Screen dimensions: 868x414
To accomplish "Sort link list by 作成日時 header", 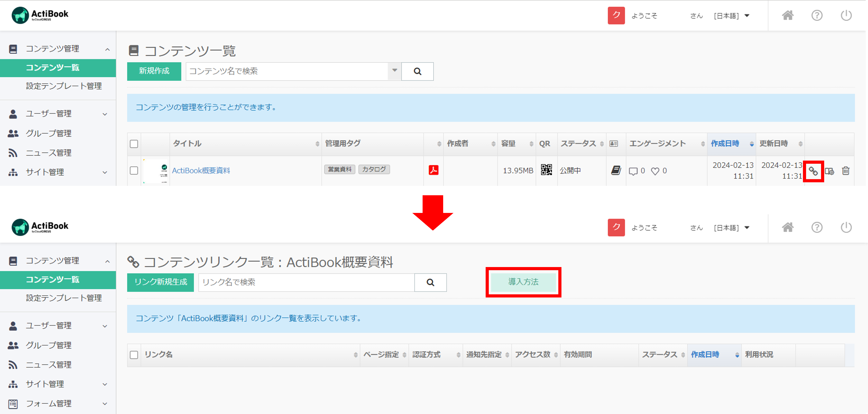I will 714,355.
